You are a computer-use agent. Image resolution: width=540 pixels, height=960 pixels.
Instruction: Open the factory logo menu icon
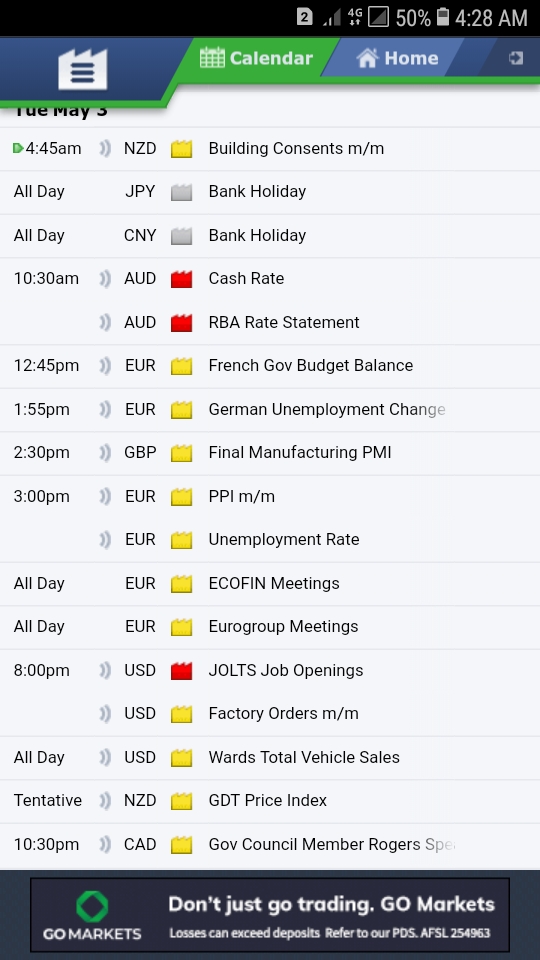[x=83, y=69]
